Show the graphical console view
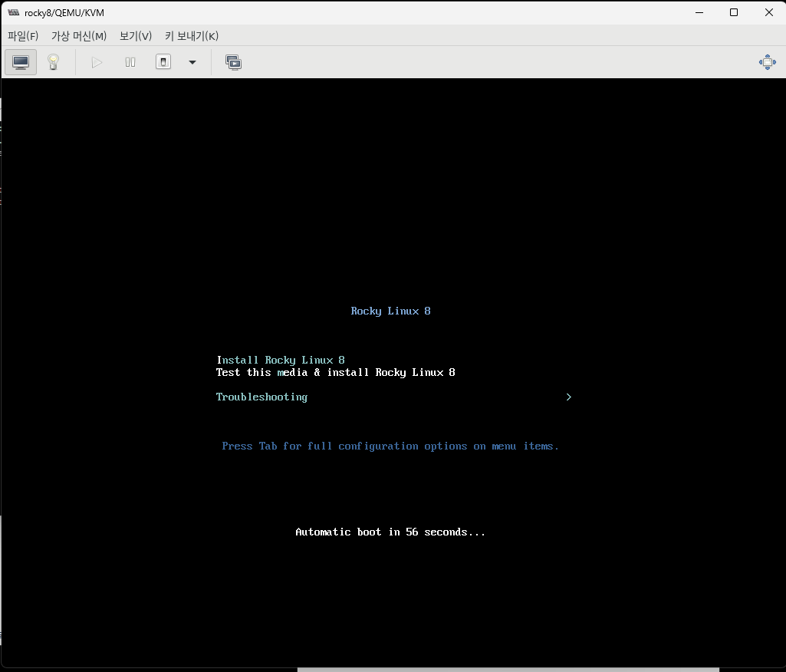Viewport: 786px width, 672px height. pos(21,62)
